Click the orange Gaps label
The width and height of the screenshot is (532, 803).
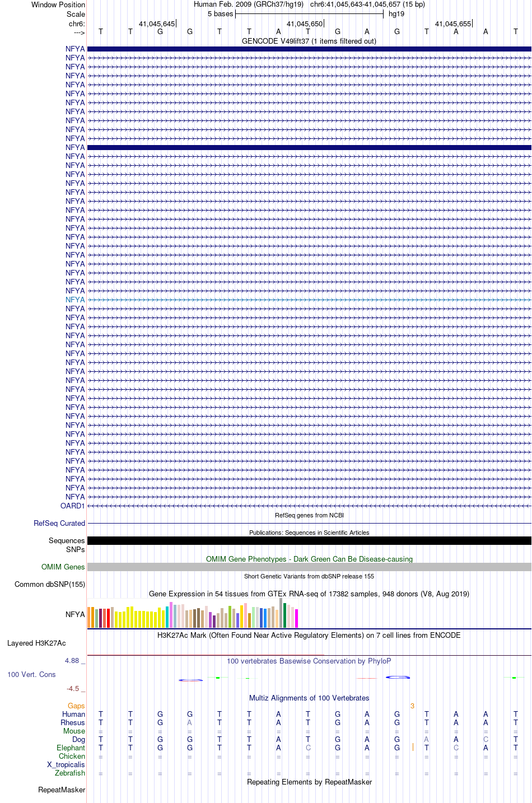click(76, 706)
